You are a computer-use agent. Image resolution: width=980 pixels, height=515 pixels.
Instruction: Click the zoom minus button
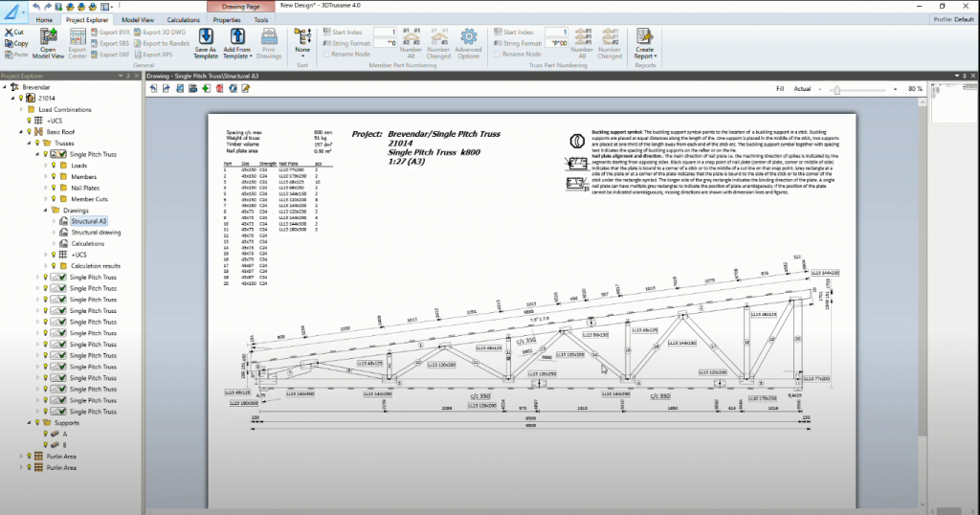click(x=820, y=89)
